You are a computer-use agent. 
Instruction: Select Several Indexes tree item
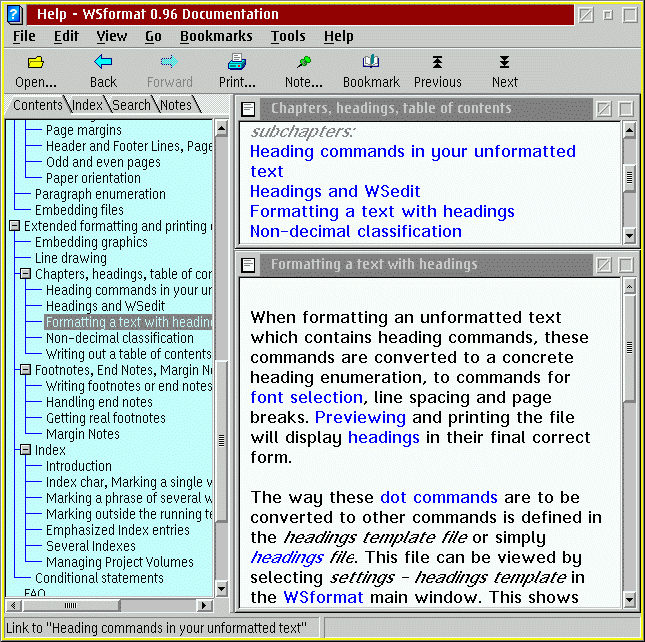click(91, 546)
